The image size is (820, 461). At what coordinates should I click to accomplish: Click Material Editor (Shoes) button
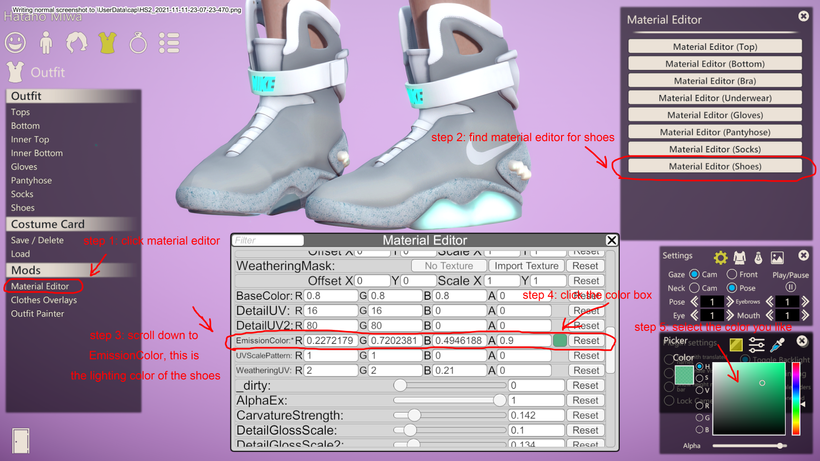click(715, 166)
